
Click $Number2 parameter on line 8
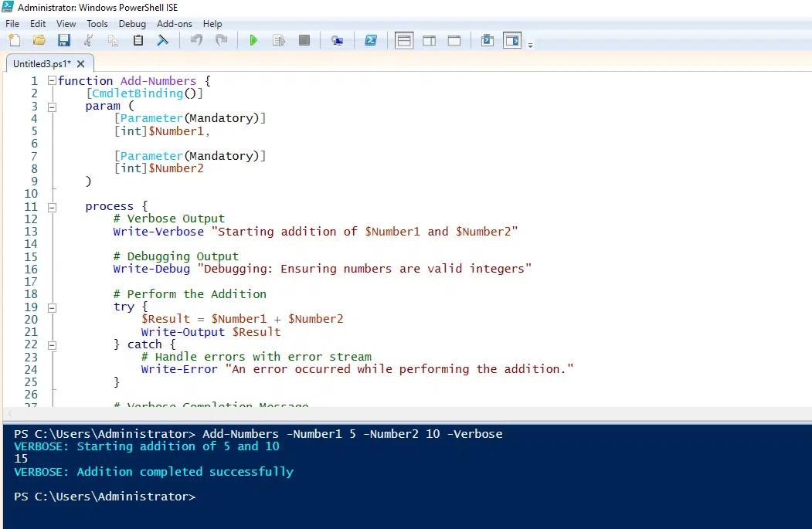[x=176, y=168]
